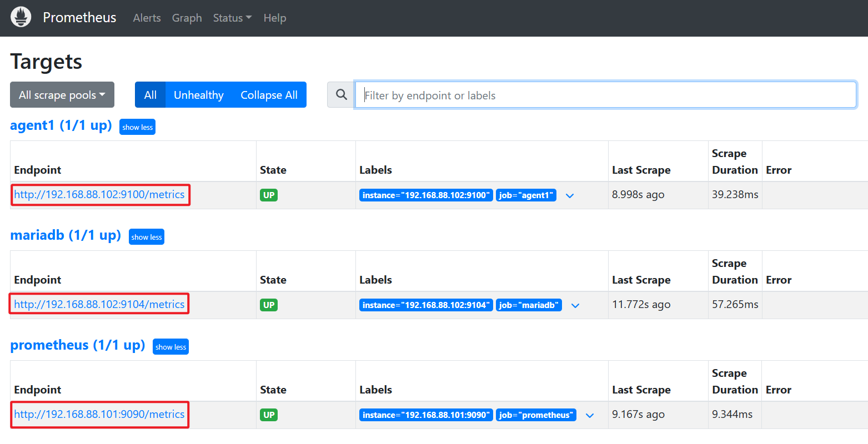
Task: Click the Prometheus flame logo icon
Action: tap(21, 17)
